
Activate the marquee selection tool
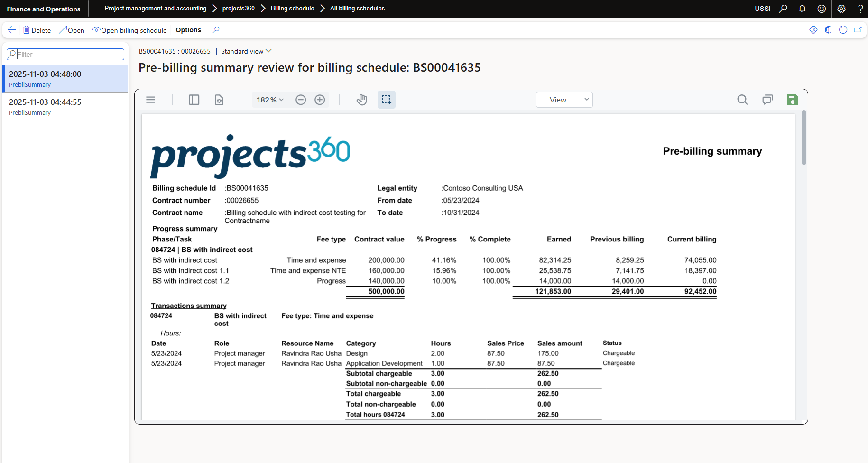click(x=386, y=100)
